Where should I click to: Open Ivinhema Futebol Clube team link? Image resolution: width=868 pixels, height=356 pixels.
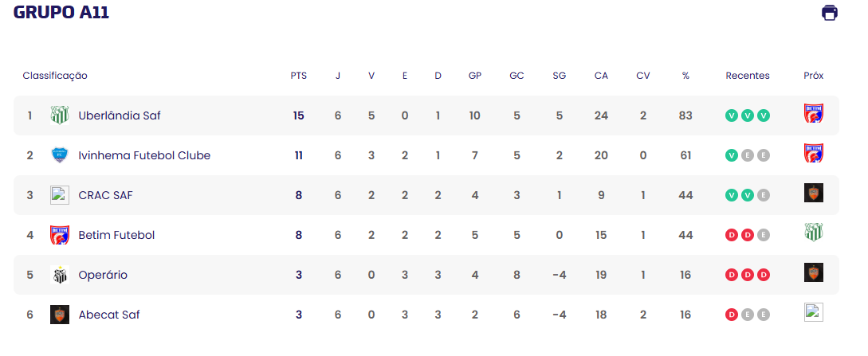tap(144, 155)
